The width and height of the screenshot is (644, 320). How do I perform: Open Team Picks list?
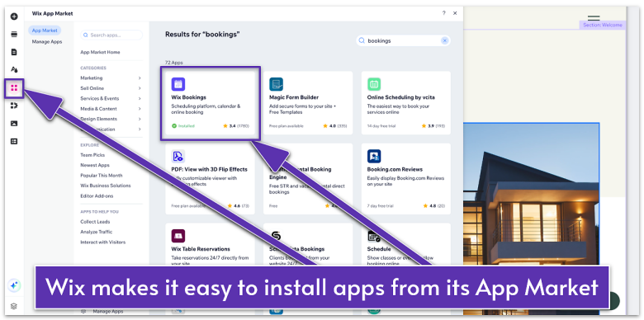pyautogui.click(x=92, y=155)
